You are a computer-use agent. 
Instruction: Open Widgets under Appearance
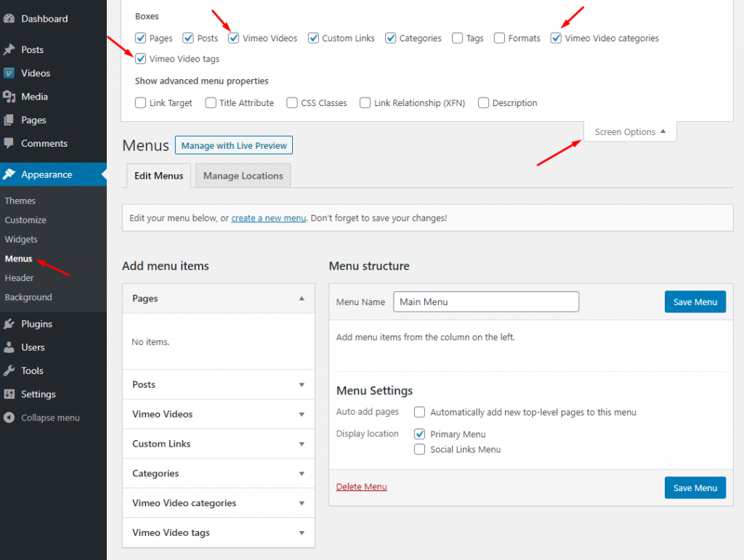tap(21, 240)
